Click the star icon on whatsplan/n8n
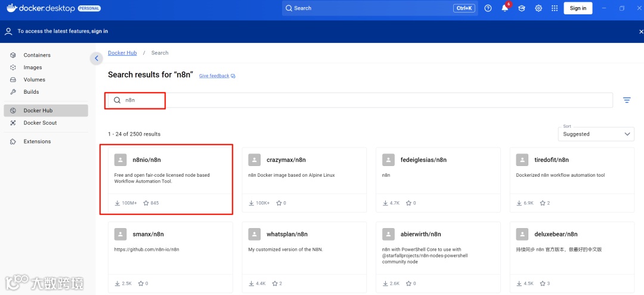Image resolution: width=644 pixels, height=295 pixels. click(275, 284)
